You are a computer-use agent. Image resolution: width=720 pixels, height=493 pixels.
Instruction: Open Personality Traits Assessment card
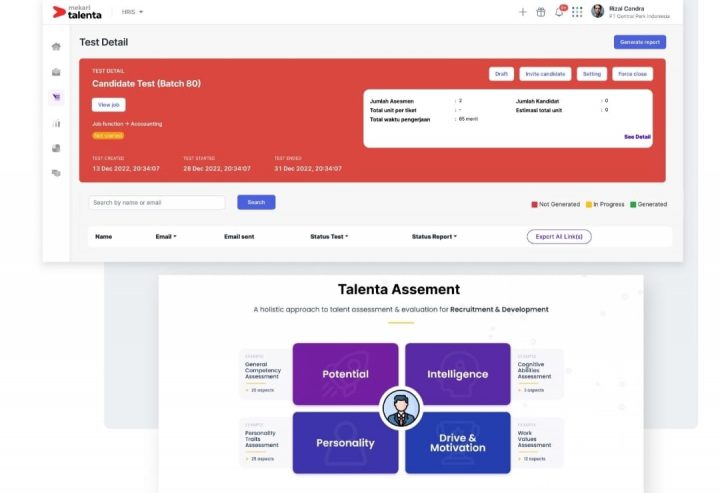(265, 442)
